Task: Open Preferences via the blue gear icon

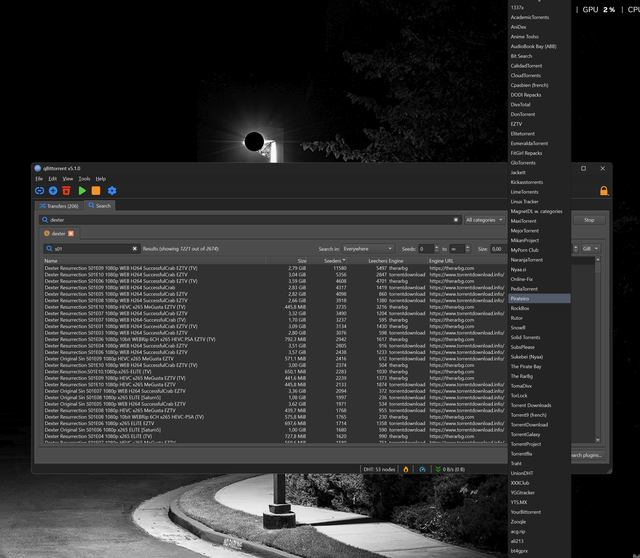Action: click(112, 191)
